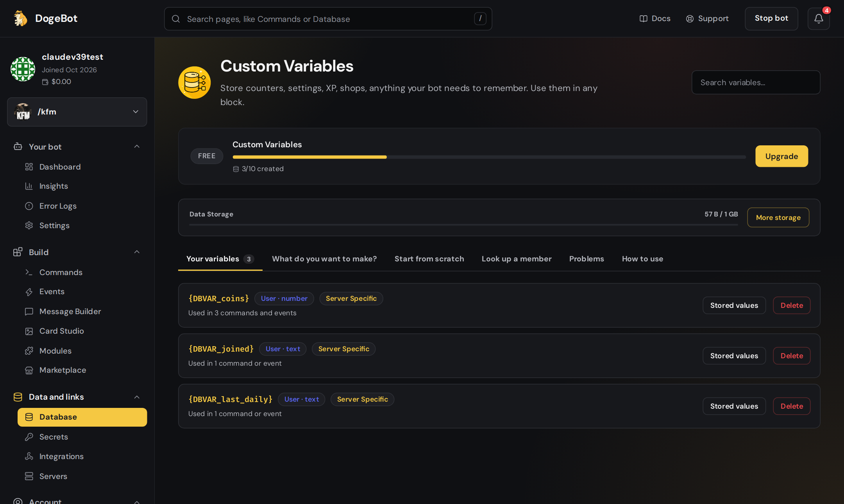
Task: Switch to the Look up a member tab
Action: pyautogui.click(x=517, y=259)
